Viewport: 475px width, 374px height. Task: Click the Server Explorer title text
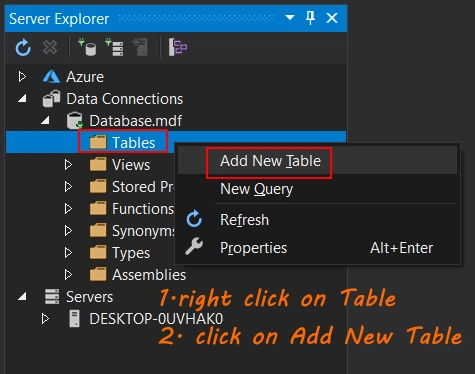point(59,19)
